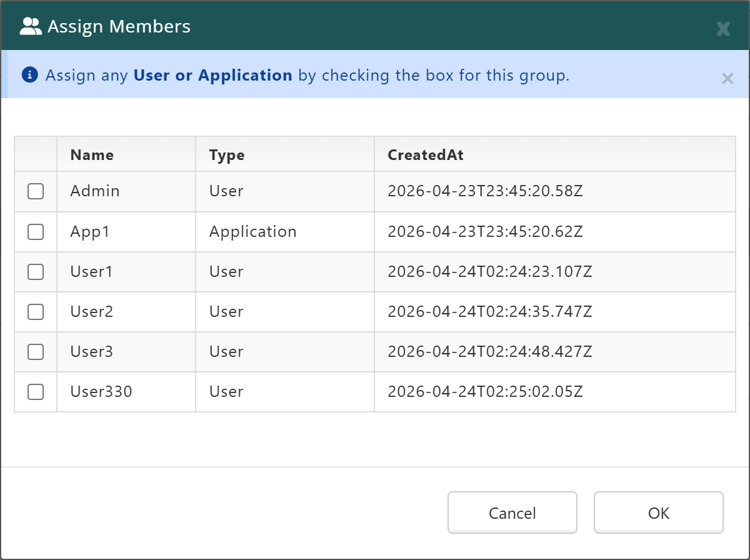Click the 'User' type cell for Admin
750x560 pixels.
285,191
